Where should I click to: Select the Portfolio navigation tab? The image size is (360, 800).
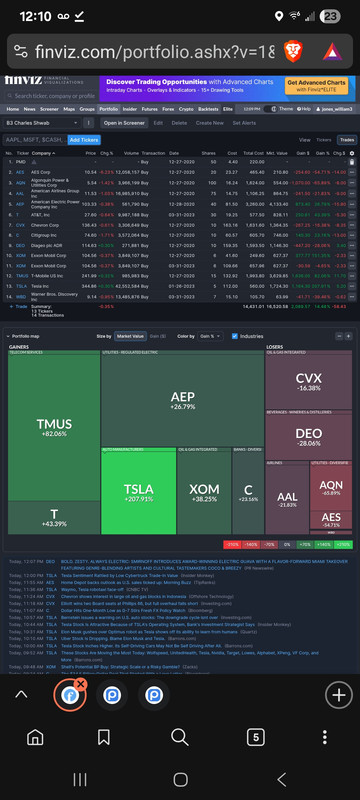(108, 109)
